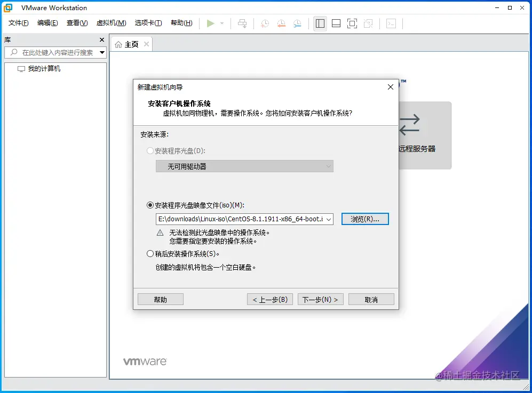Toggle the library sidebar panel icon
This screenshot has height=393, width=532.
[x=320, y=23]
